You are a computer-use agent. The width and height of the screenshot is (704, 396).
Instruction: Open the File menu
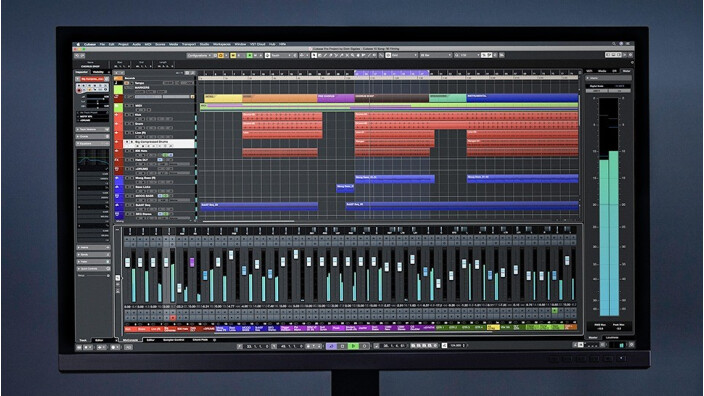coord(102,44)
